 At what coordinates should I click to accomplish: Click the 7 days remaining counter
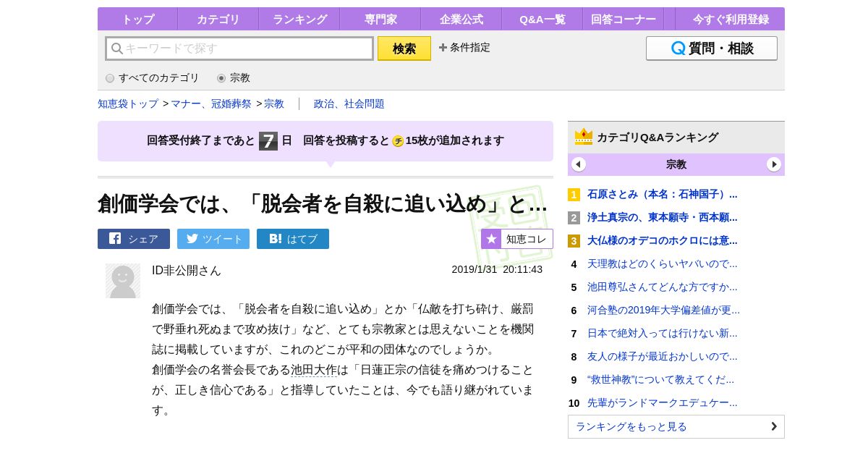point(268,141)
